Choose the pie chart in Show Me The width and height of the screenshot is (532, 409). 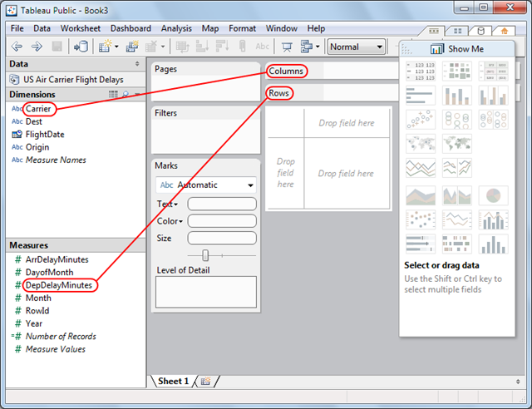493,195
